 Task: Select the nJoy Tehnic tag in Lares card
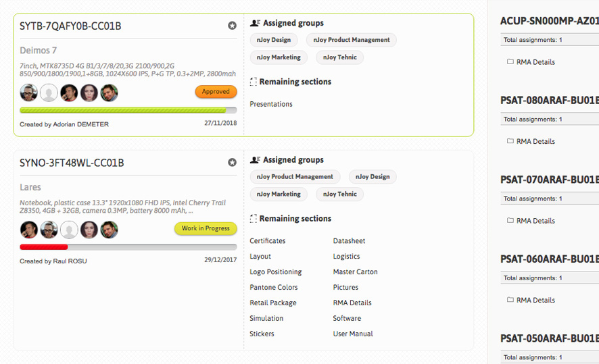pos(339,194)
